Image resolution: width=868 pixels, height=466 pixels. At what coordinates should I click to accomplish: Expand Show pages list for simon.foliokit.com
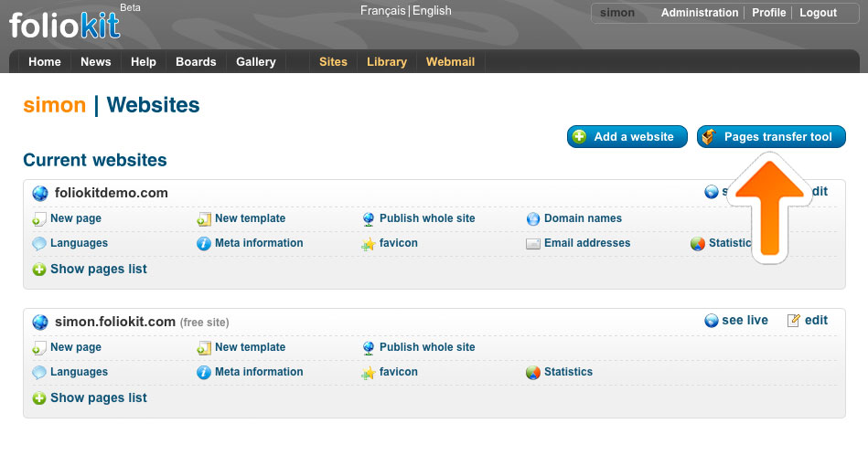pyautogui.click(x=89, y=398)
